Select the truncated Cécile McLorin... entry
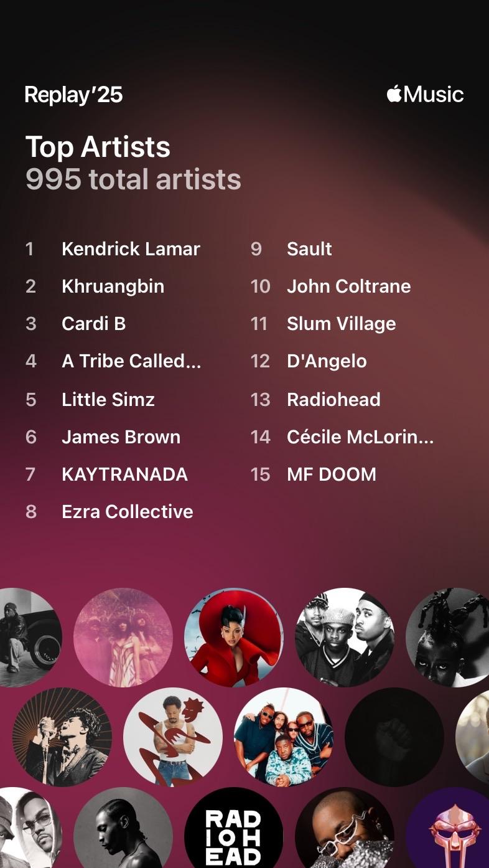Viewport: 489px width, 868px height. click(360, 437)
